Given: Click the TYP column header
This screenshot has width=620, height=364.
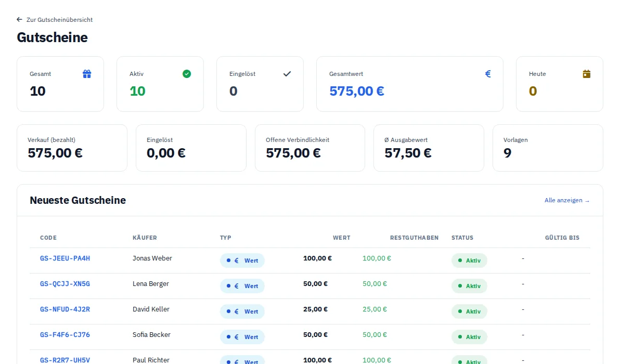Looking at the screenshot, I should click(226, 238).
